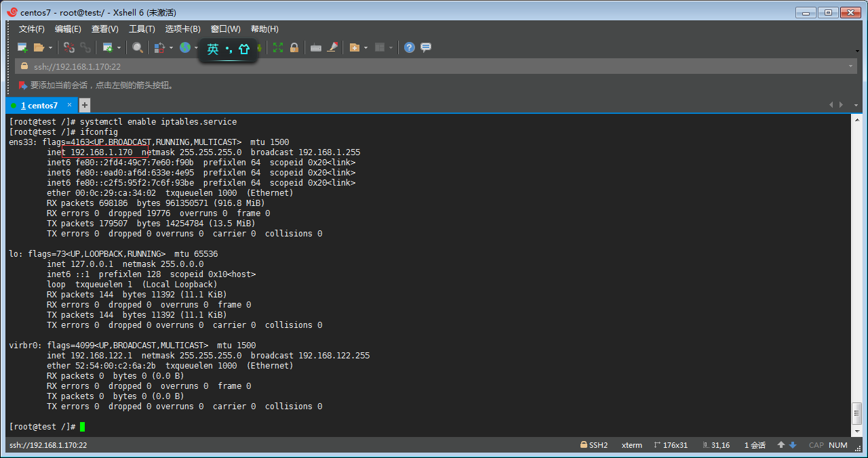
Task: Open the Find magnifier tool
Action: coord(138,47)
